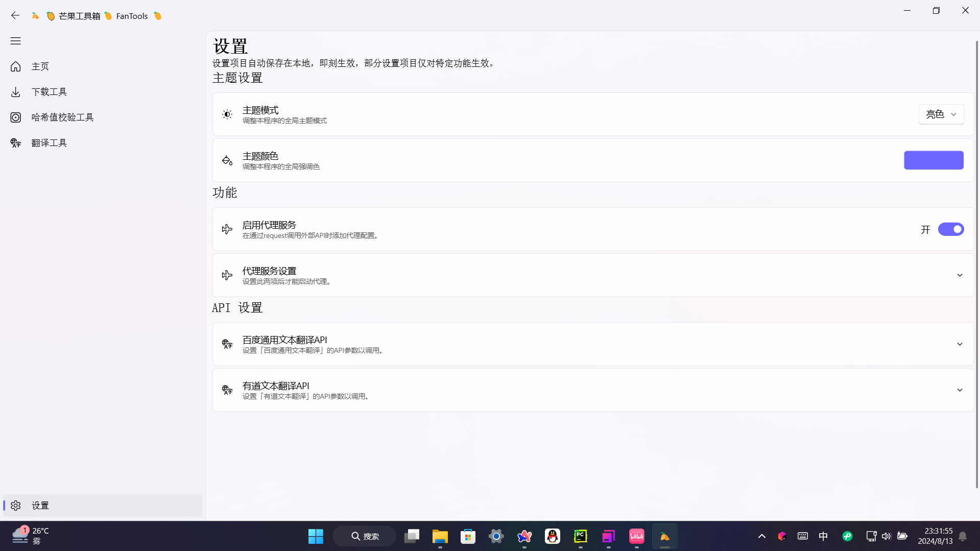Click the back arrow icon
The height and width of the screenshot is (551, 980).
(15, 15)
